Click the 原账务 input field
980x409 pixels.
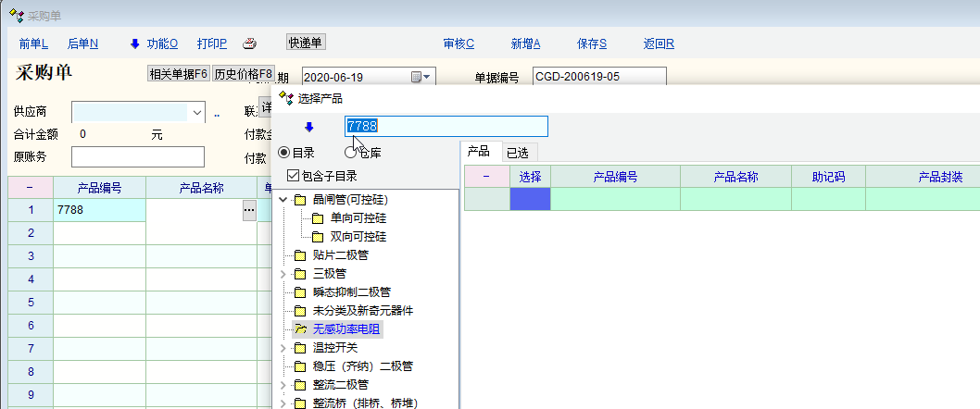[137, 156]
